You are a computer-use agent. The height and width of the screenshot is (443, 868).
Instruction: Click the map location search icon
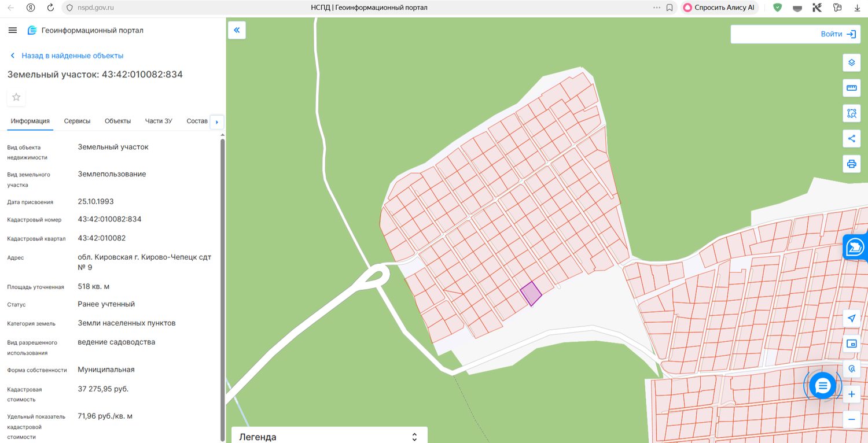(851, 369)
